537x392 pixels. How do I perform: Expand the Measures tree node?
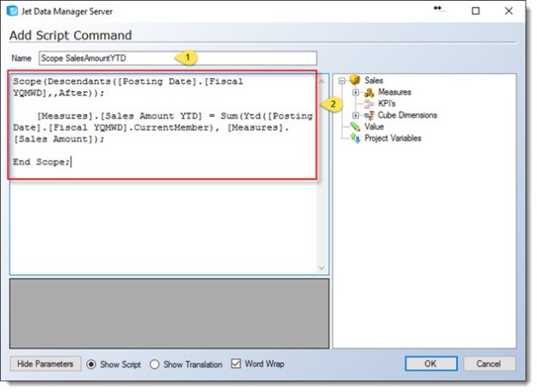point(355,92)
